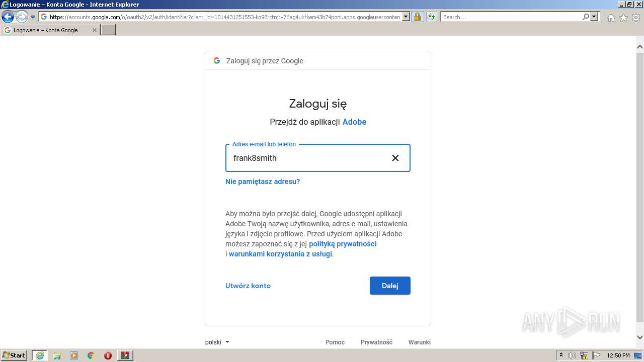
Task: Click the browser Forward arrow button
Action: pos(21,17)
